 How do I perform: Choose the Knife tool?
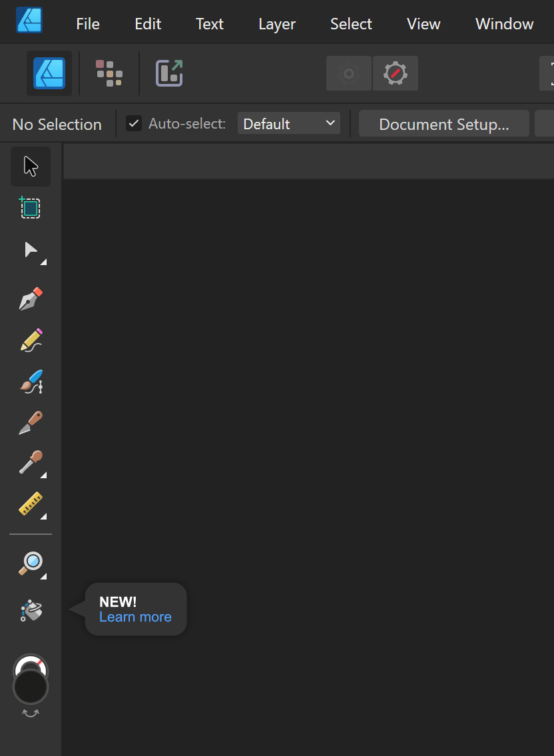coord(31,422)
